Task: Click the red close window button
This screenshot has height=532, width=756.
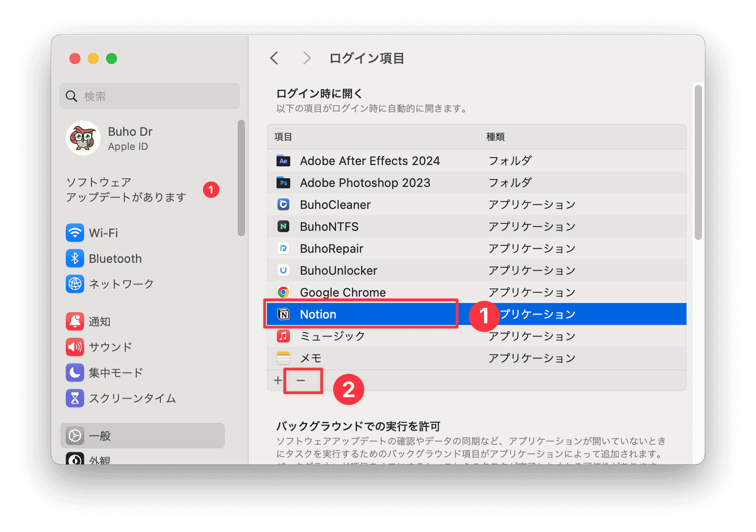Action: coord(75,59)
